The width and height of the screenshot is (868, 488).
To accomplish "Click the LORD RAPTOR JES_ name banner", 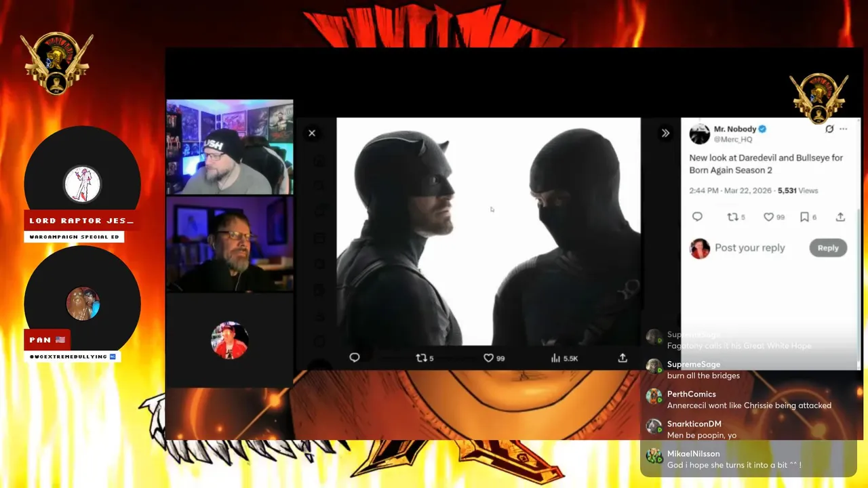I will [82, 221].
